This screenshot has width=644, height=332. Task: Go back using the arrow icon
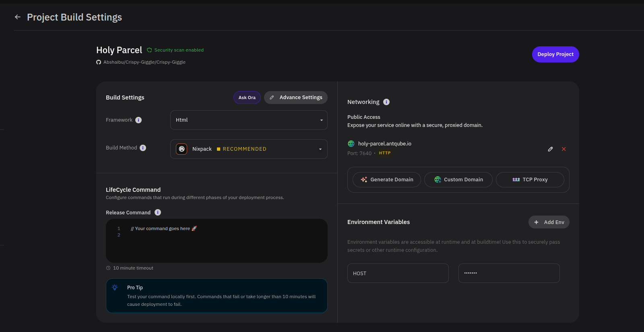click(18, 17)
